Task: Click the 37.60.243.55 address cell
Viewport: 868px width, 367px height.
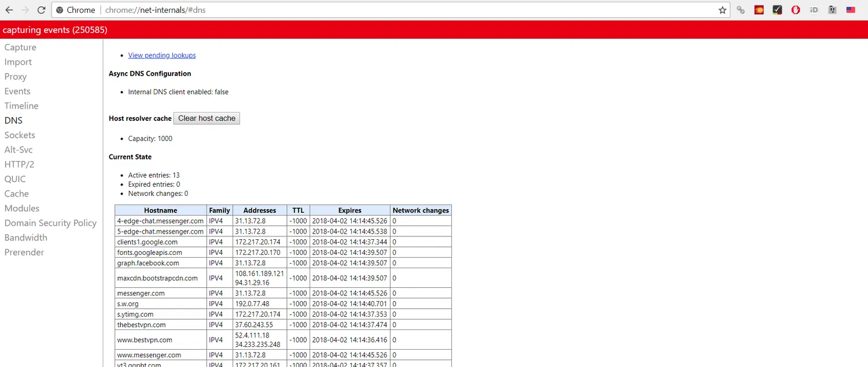Action: (x=260, y=325)
